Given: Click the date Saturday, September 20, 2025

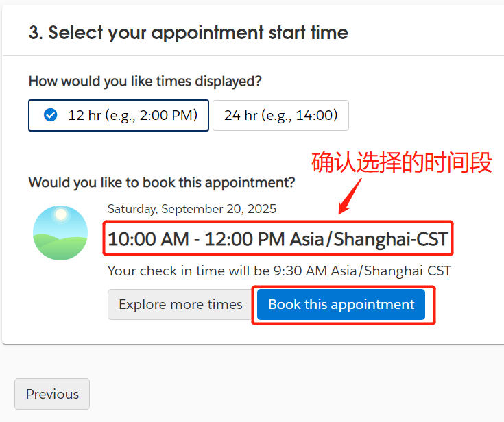Looking at the screenshot, I should click(x=192, y=209).
